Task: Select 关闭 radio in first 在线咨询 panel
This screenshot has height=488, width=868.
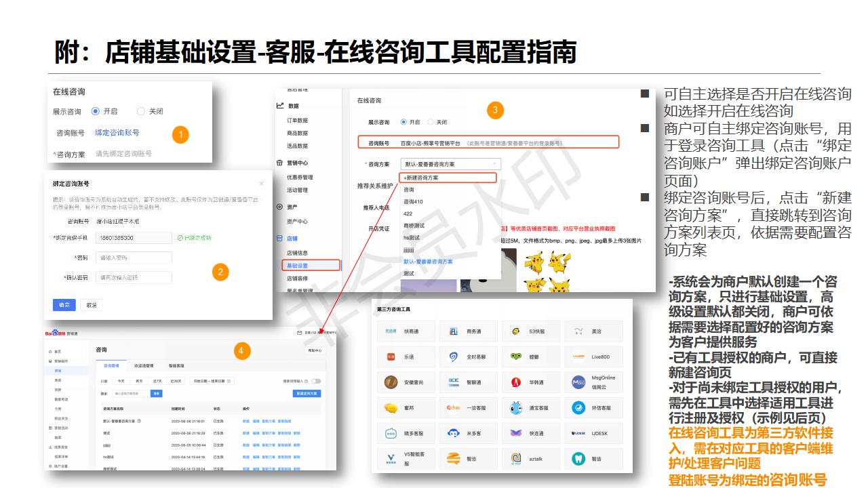Action: click(141, 111)
